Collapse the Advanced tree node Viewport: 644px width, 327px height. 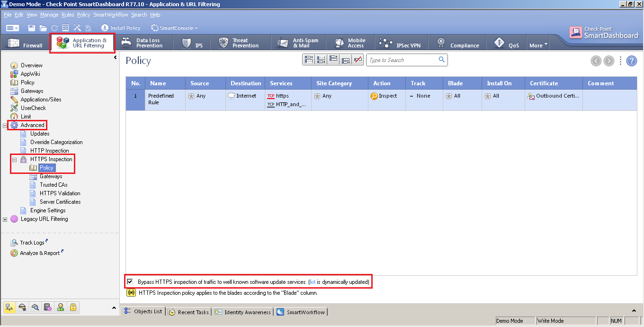(x=5, y=126)
